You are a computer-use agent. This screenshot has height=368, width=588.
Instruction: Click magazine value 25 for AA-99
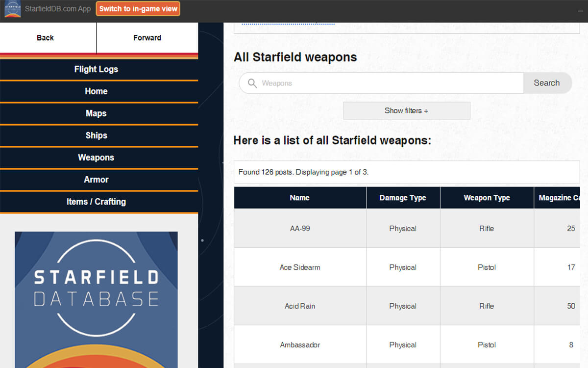coord(571,229)
